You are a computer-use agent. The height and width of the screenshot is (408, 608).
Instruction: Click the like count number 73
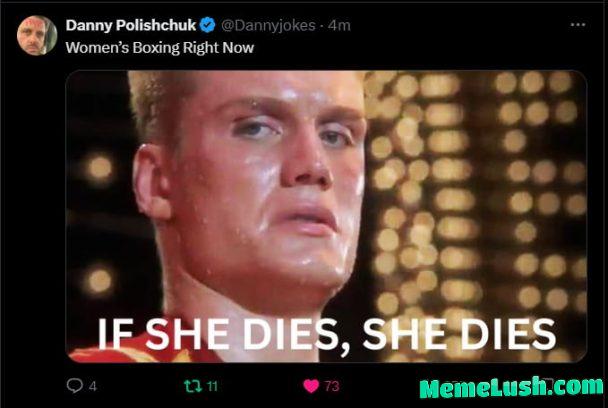tap(332, 386)
